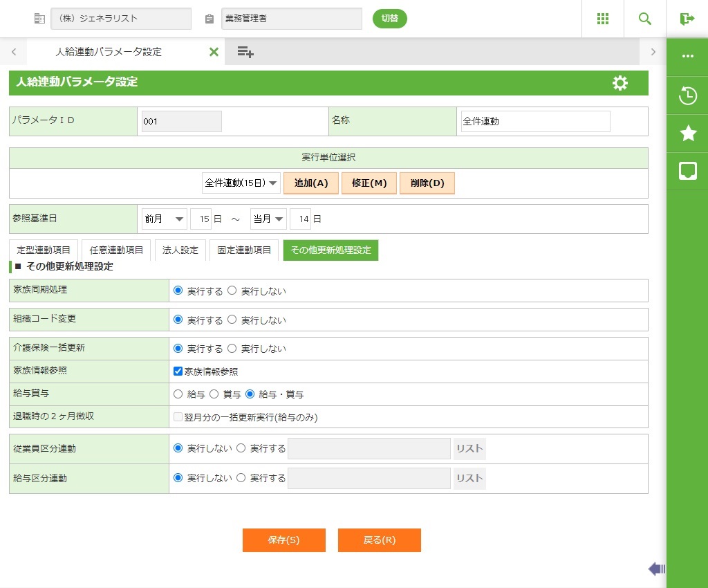Click the 名称 text field
Viewport: 708px width, 588px height.
(x=535, y=121)
